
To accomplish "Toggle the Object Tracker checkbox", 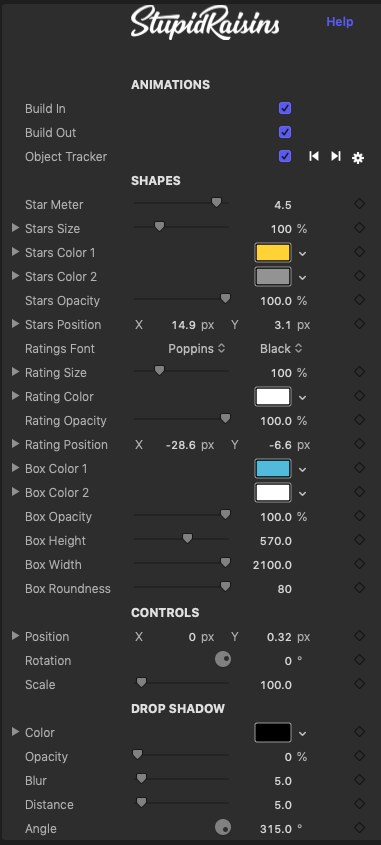I will click(285, 156).
